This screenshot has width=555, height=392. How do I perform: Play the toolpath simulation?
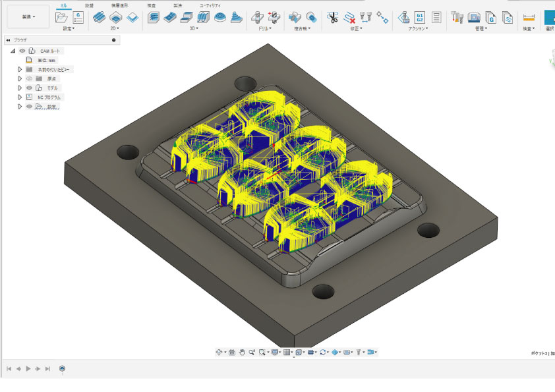click(x=28, y=369)
